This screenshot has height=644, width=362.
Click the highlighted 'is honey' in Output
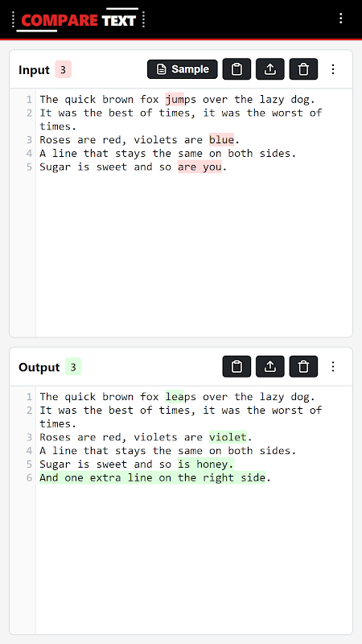tap(203, 464)
